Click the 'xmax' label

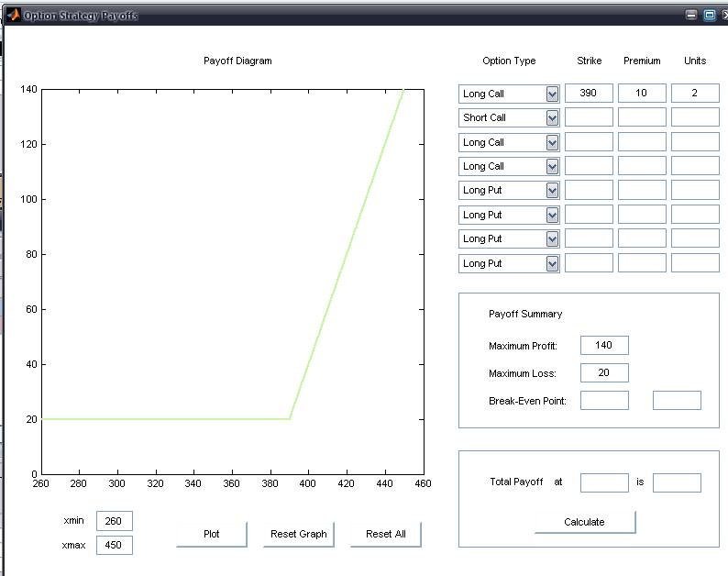tap(74, 546)
